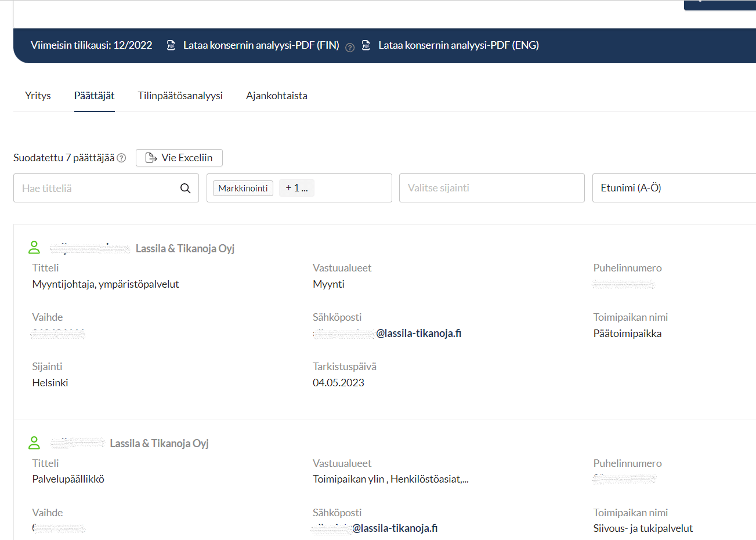Image resolution: width=756 pixels, height=540 pixels.
Task: Select the Päättäjät tab
Action: click(95, 96)
